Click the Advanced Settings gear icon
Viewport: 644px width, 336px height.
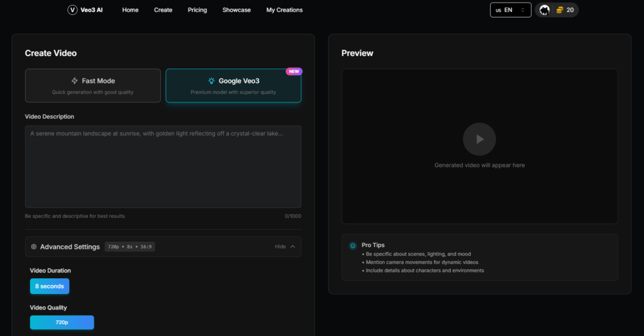(34, 247)
